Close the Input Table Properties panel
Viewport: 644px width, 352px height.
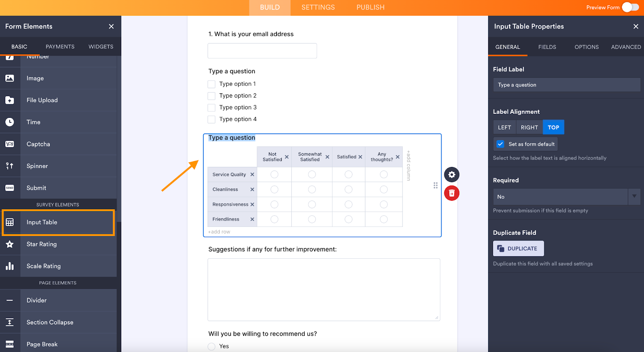click(x=636, y=27)
